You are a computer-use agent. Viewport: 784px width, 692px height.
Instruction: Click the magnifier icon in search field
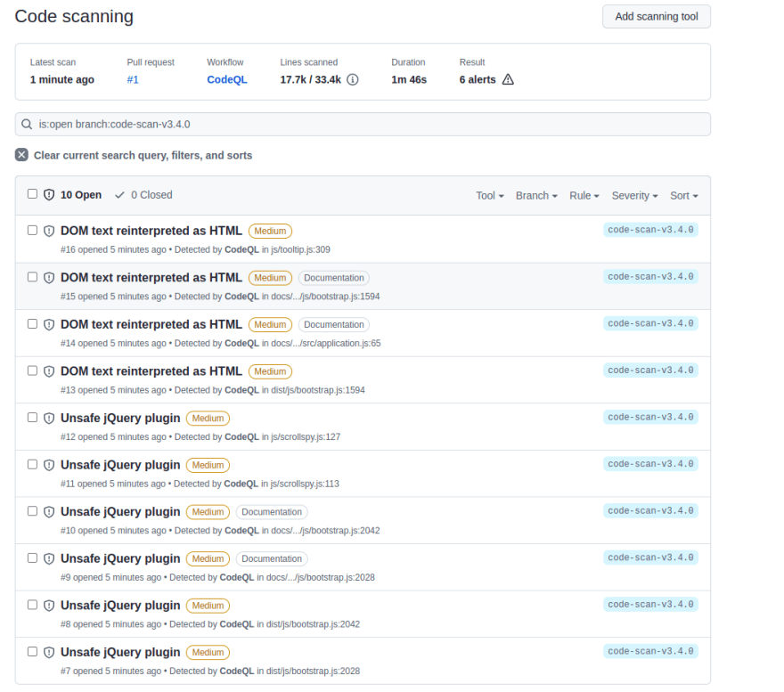27,124
